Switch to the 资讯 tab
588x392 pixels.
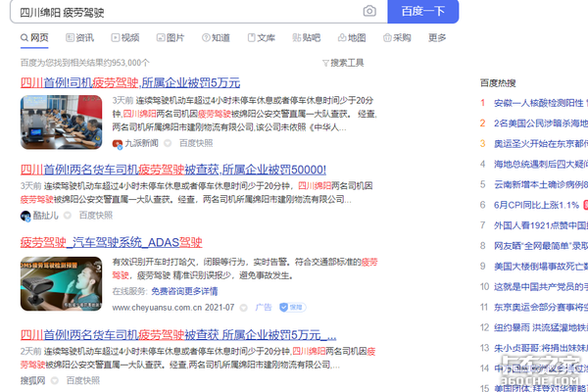pyautogui.click(x=80, y=37)
